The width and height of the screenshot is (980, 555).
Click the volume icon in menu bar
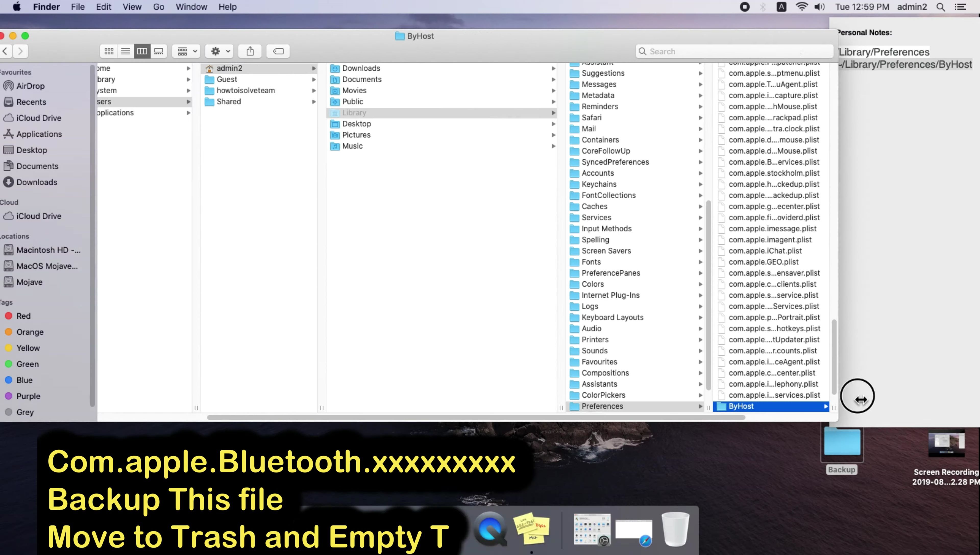point(819,7)
